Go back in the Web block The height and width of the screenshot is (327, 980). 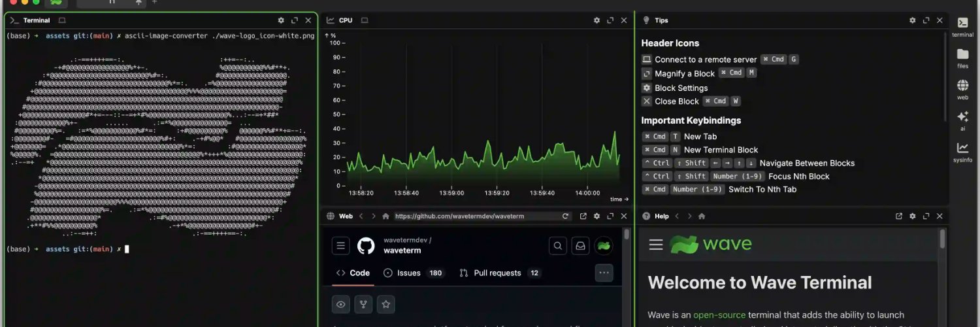(362, 216)
